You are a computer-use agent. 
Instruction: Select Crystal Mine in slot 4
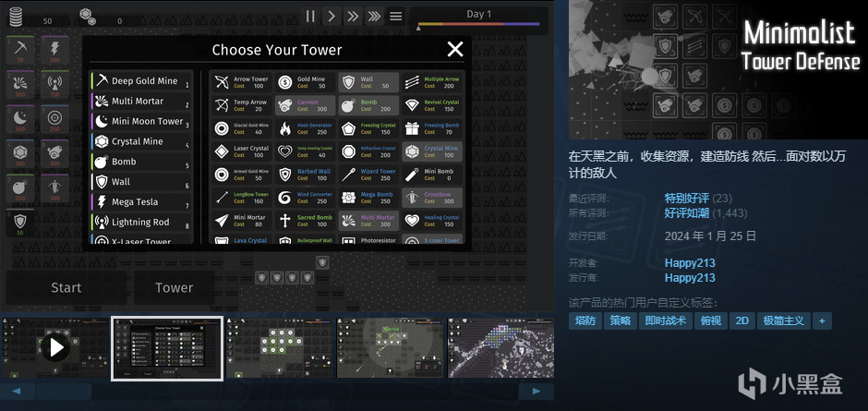(141, 141)
